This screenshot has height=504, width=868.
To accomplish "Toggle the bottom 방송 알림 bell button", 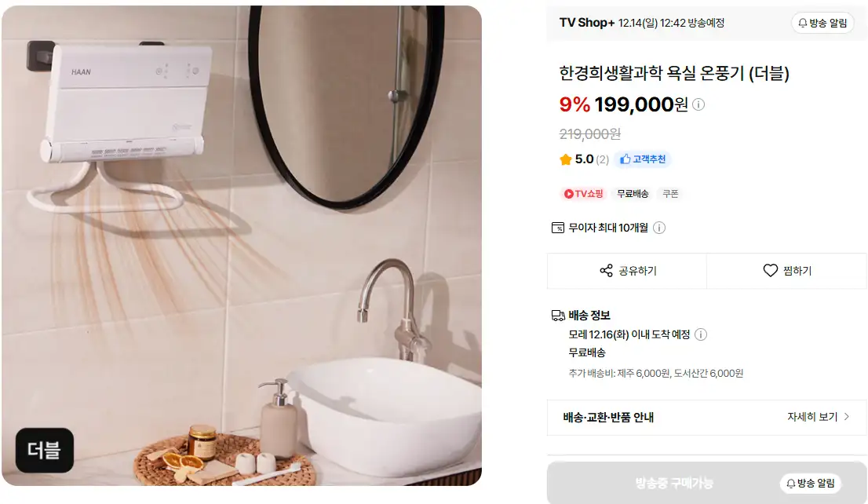I will [811, 483].
